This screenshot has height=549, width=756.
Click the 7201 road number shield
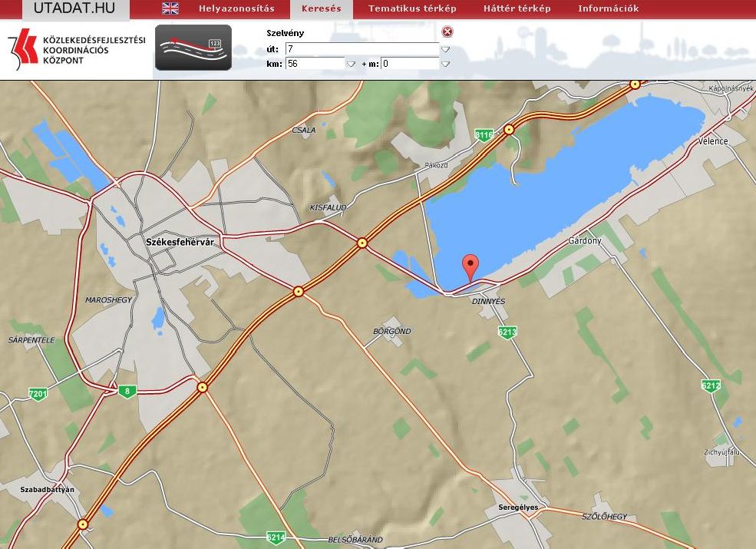pyautogui.click(x=38, y=394)
